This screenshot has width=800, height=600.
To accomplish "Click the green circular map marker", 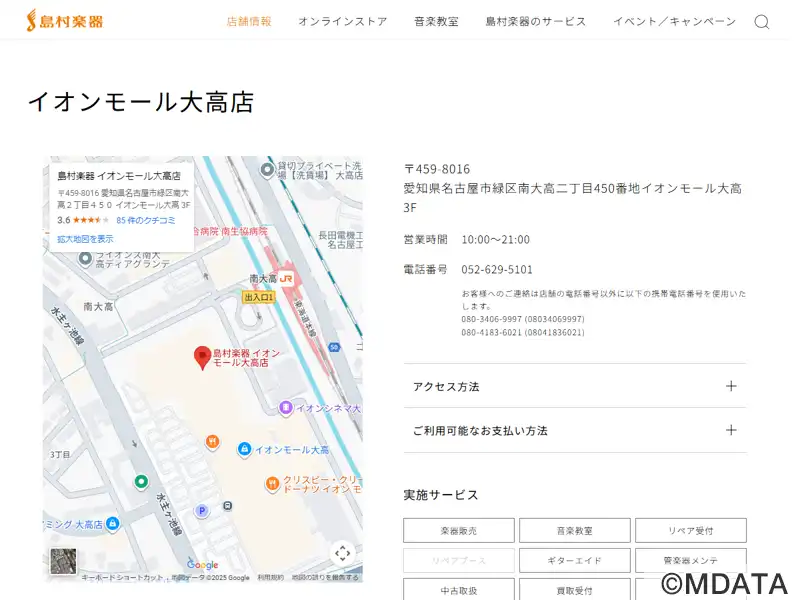I will click(x=141, y=481).
